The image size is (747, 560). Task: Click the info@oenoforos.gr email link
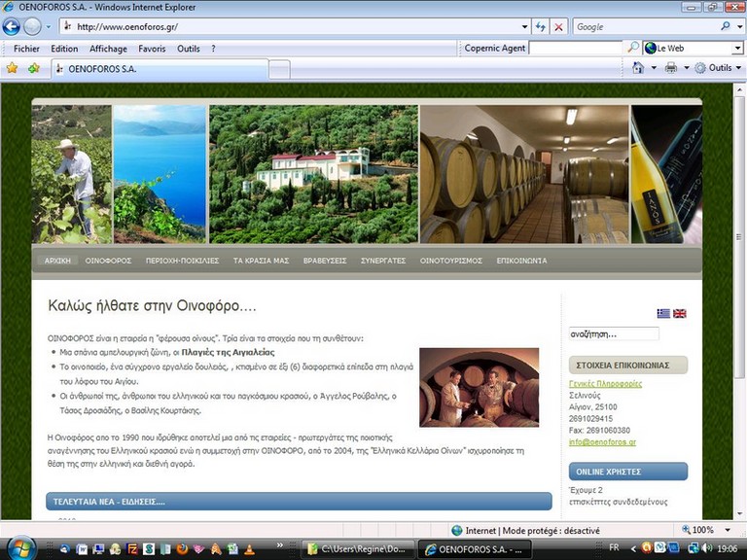602,442
